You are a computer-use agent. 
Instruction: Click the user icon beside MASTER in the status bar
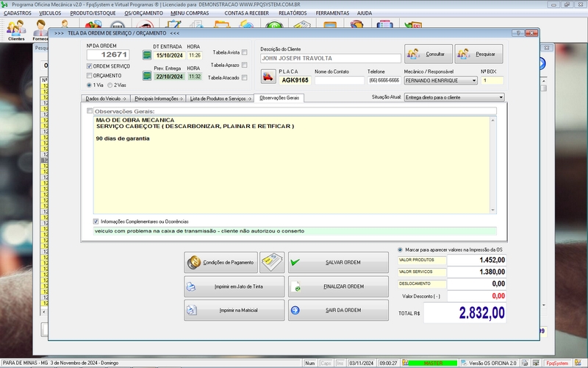(x=405, y=363)
